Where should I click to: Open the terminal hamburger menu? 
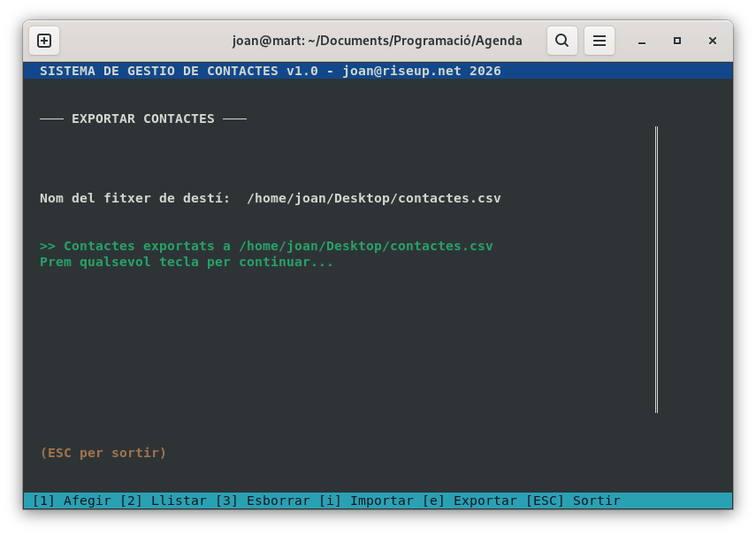pos(599,41)
